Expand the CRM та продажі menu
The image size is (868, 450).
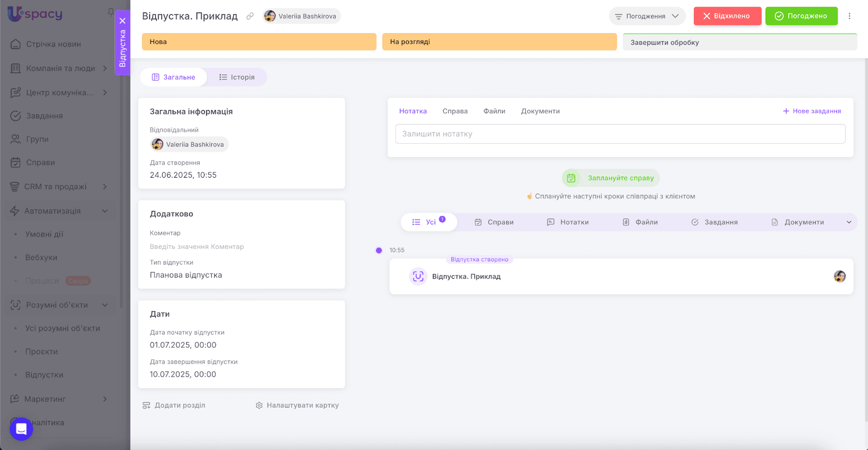pyautogui.click(x=105, y=187)
